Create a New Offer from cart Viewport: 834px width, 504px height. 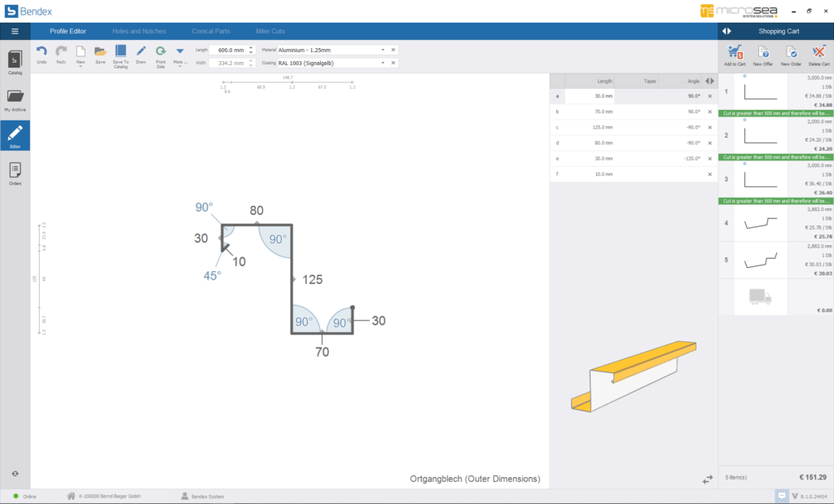[762, 53]
